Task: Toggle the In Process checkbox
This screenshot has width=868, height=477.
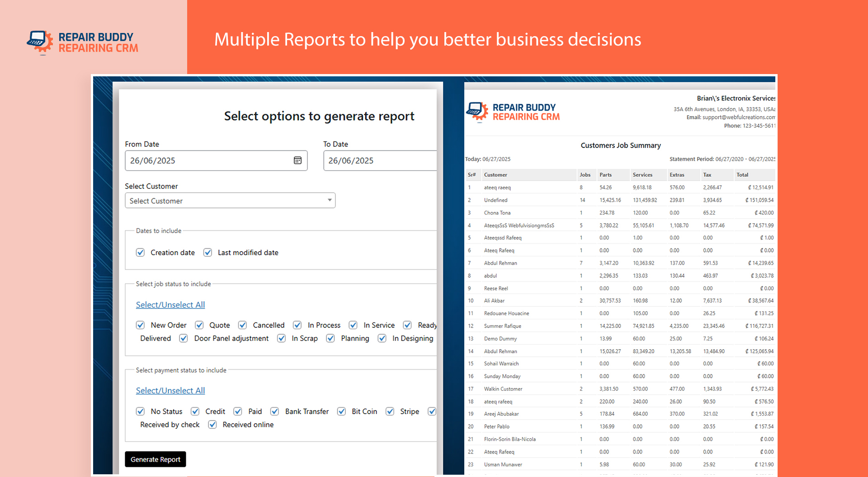Action: coord(297,325)
